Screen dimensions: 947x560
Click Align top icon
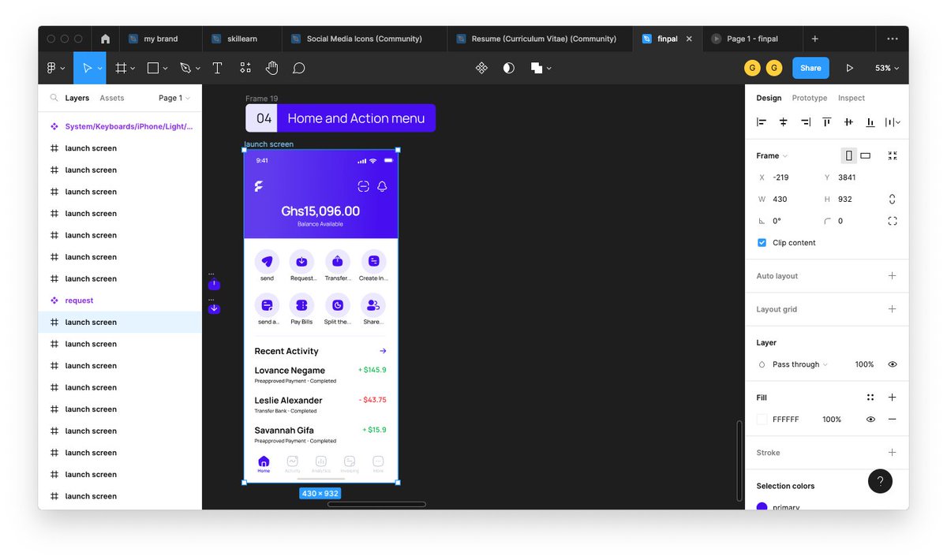point(827,122)
